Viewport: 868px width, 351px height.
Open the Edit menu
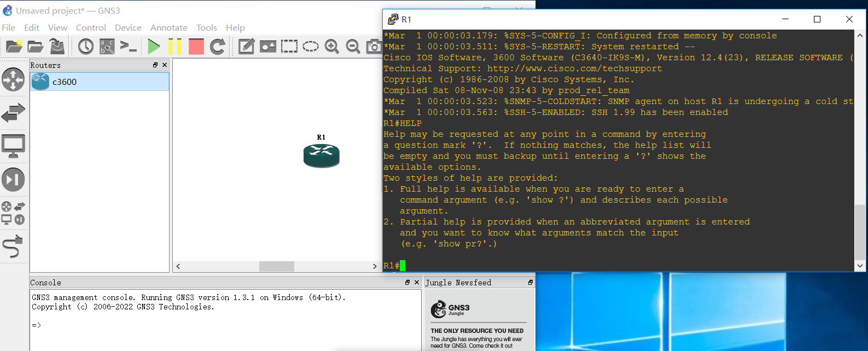pyautogui.click(x=32, y=27)
